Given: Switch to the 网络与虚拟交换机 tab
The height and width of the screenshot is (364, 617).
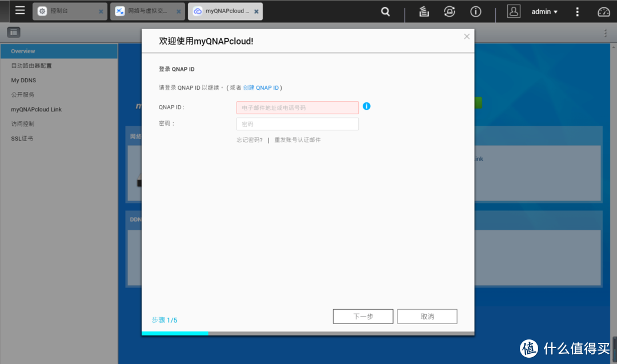Looking at the screenshot, I should (147, 11).
